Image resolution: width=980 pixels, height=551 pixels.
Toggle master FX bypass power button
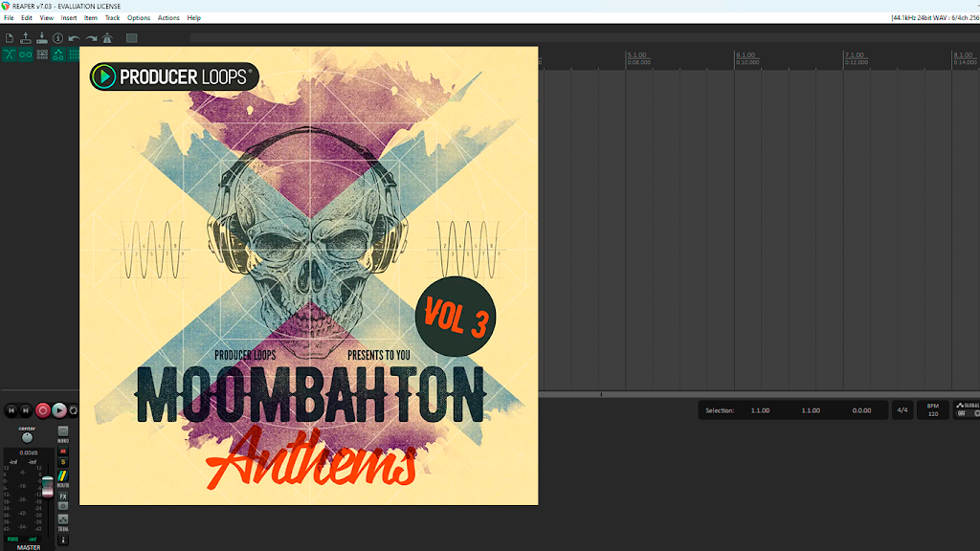[x=63, y=506]
